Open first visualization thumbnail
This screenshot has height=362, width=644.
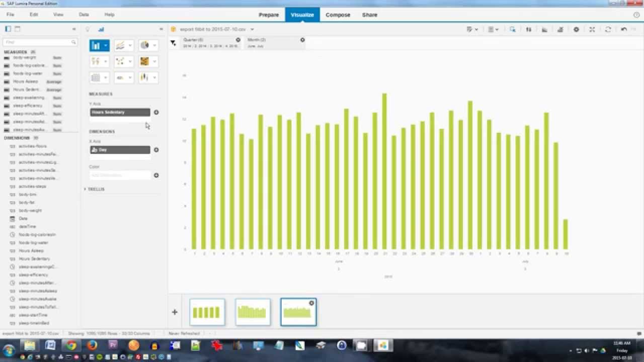click(x=207, y=312)
